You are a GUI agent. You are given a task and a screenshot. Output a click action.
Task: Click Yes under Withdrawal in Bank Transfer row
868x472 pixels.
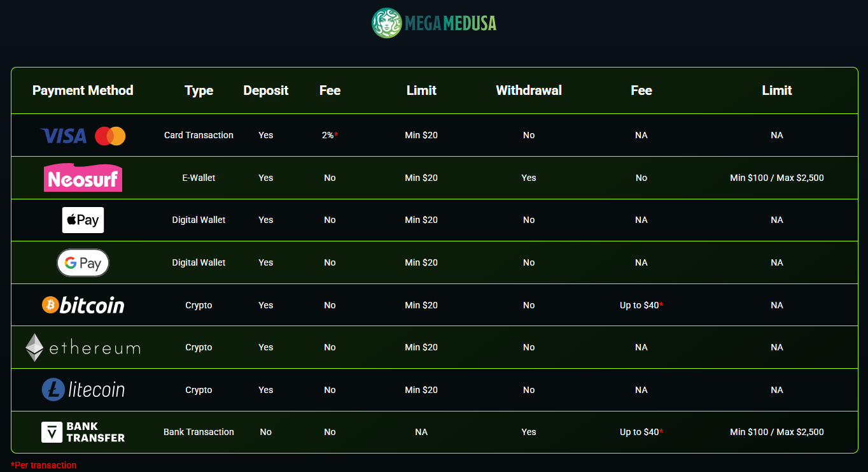[x=529, y=432]
